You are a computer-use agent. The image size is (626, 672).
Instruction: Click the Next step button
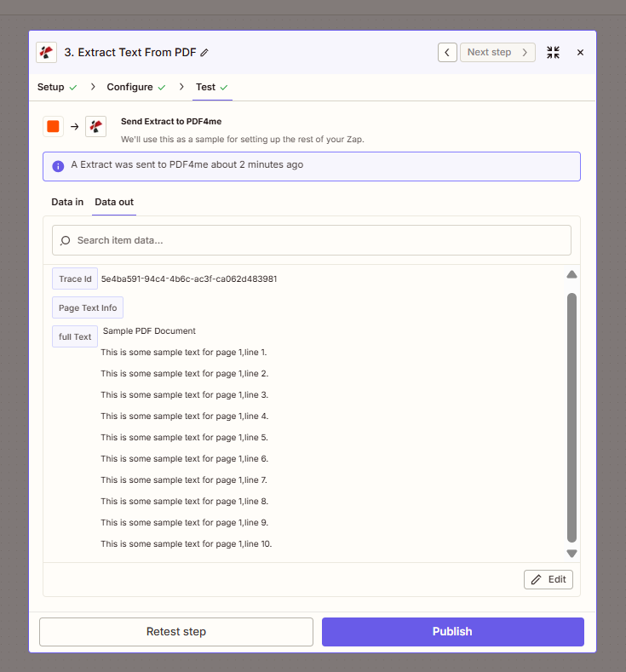[x=497, y=52]
